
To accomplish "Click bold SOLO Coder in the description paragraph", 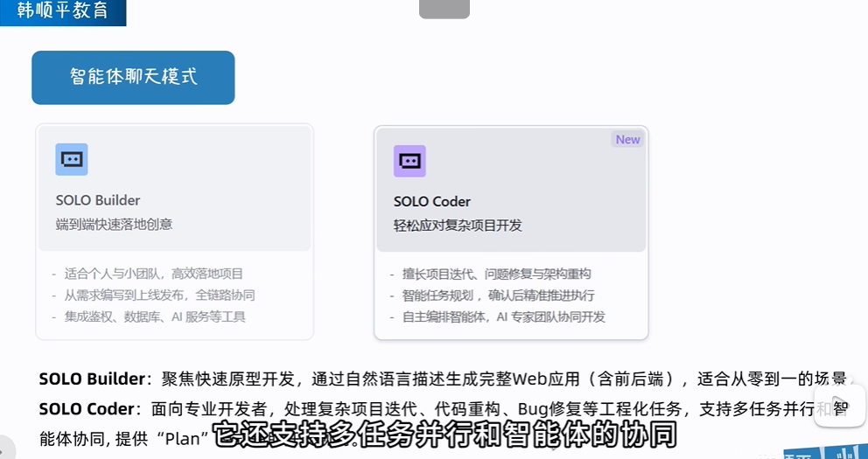I will click(x=87, y=408).
